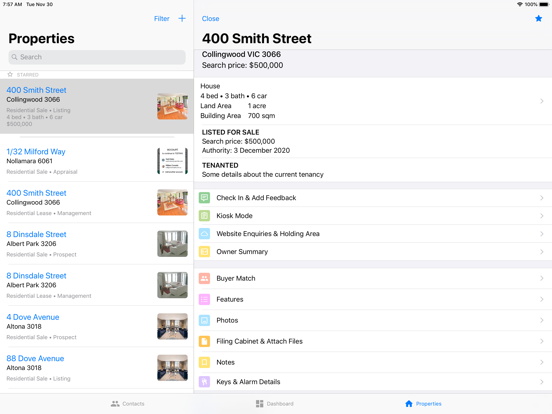
Task: Click Keys & Alarm Details label
Action: 248,382
